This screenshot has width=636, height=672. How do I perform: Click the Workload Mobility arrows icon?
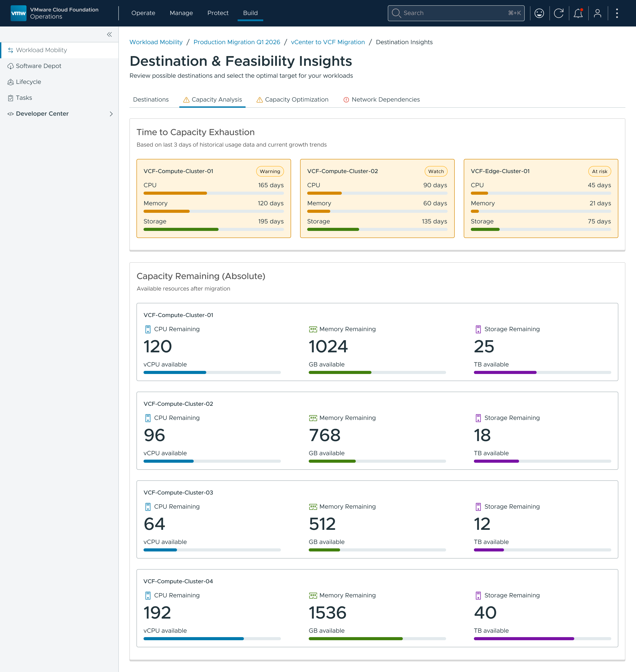point(11,50)
